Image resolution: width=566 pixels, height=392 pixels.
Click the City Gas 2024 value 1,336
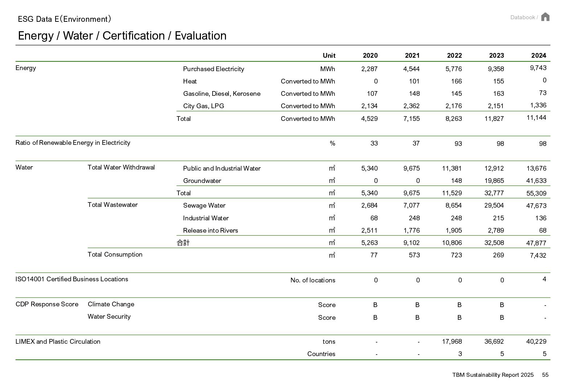[x=538, y=105]
